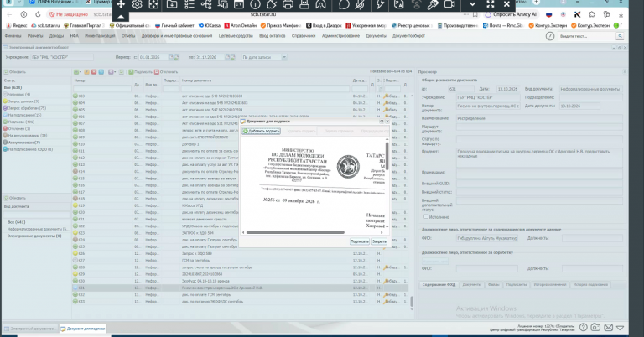Open the gear settings icon in overlay toolbar

(138, 4)
